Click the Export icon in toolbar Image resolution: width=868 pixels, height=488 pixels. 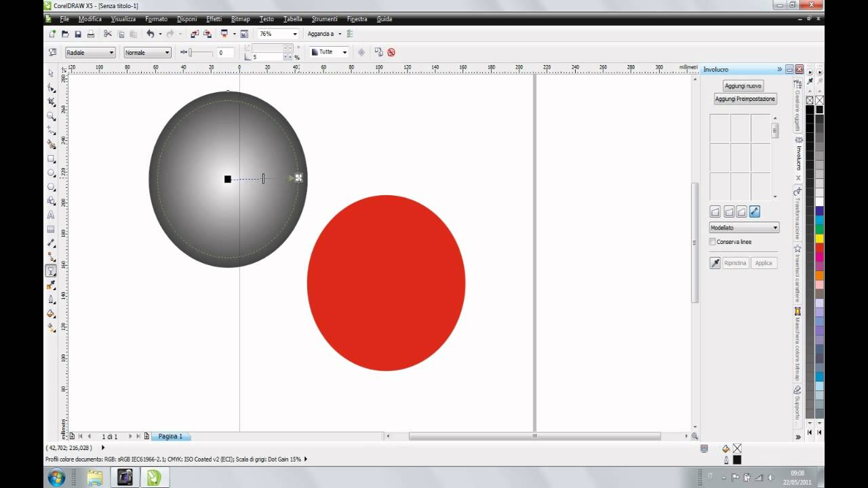pyautogui.click(x=208, y=34)
